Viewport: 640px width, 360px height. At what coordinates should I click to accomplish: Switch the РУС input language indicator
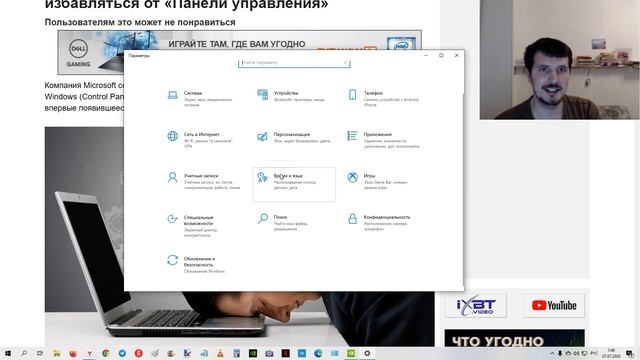pos(594,353)
